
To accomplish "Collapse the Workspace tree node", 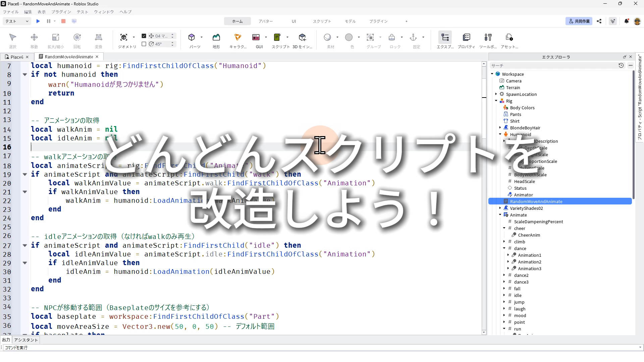I will pyautogui.click(x=492, y=74).
